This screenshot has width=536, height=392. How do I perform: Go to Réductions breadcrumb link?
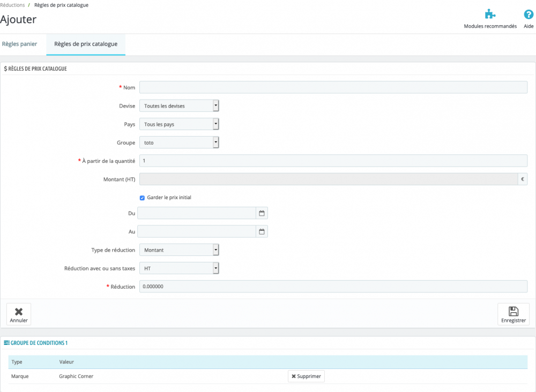click(x=12, y=5)
